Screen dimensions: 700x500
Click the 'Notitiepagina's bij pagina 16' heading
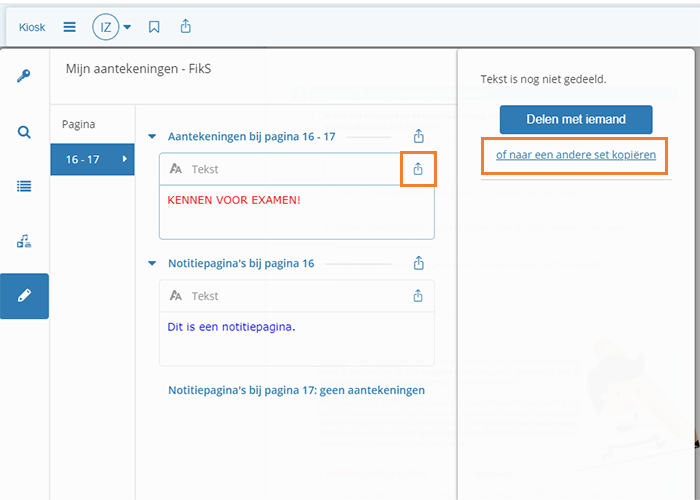coord(241,263)
